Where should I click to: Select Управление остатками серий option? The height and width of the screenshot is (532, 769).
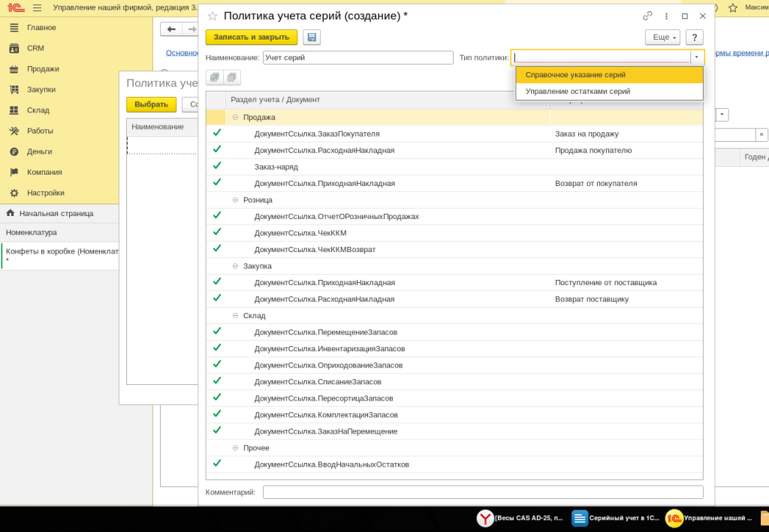609,92
